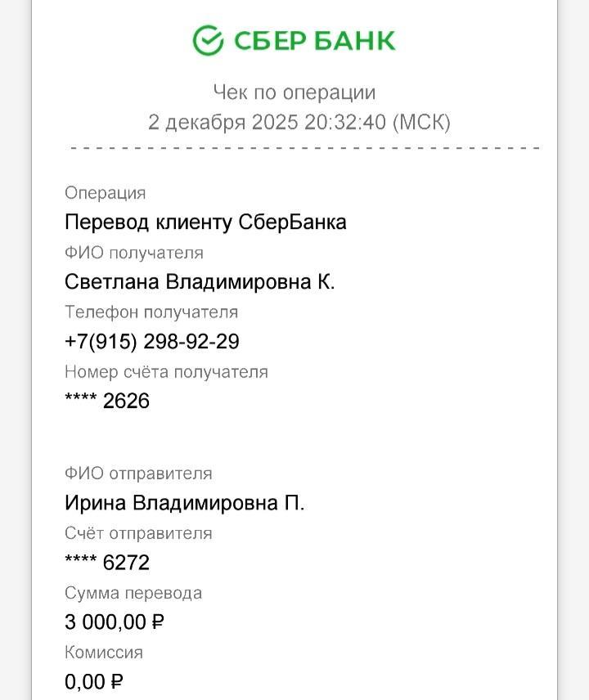Select sender account number ending 6272
The width and height of the screenshot is (589, 700).
(107, 563)
